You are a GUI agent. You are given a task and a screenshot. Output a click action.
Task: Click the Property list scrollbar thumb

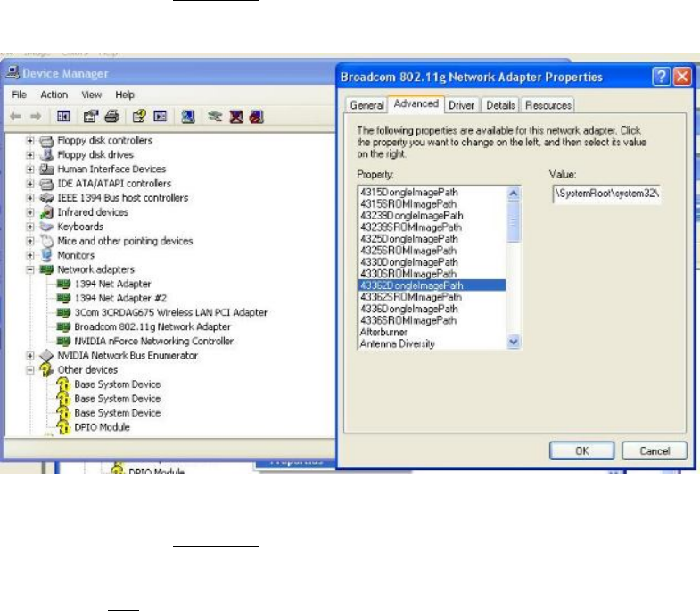(x=514, y=222)
